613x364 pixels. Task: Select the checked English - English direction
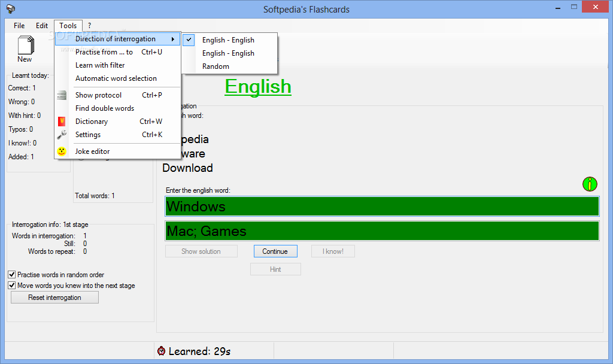pyautogui.click(x=230, y=40)
